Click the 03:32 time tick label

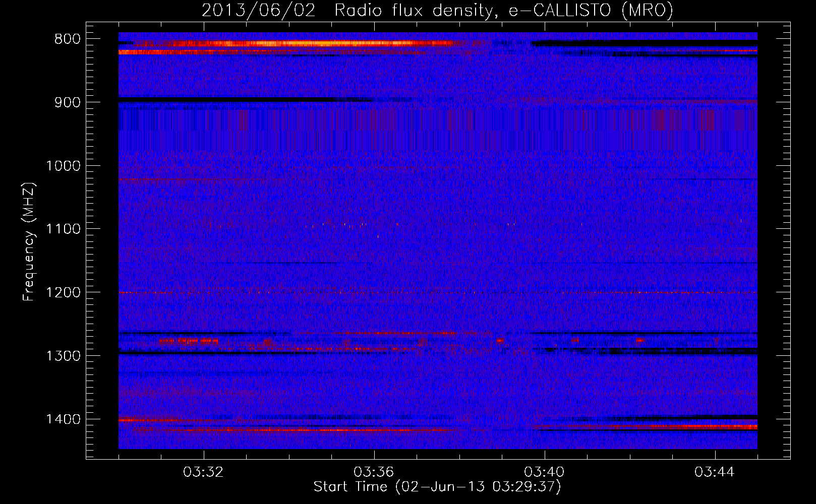203,472
